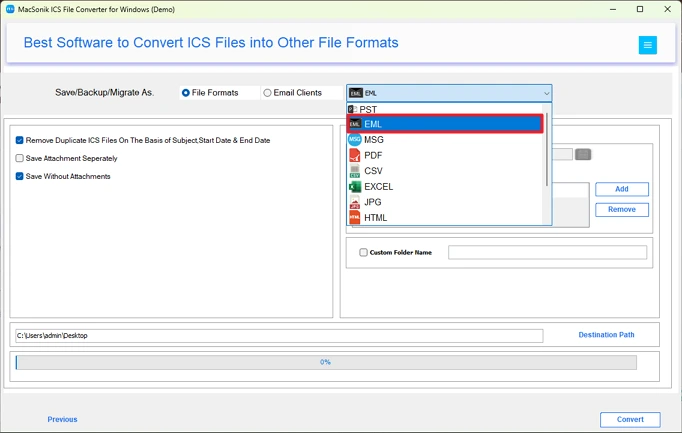The image size is (682, 433).
Task: Choose HTML from the format list
Action: click(x=445, y=217)
